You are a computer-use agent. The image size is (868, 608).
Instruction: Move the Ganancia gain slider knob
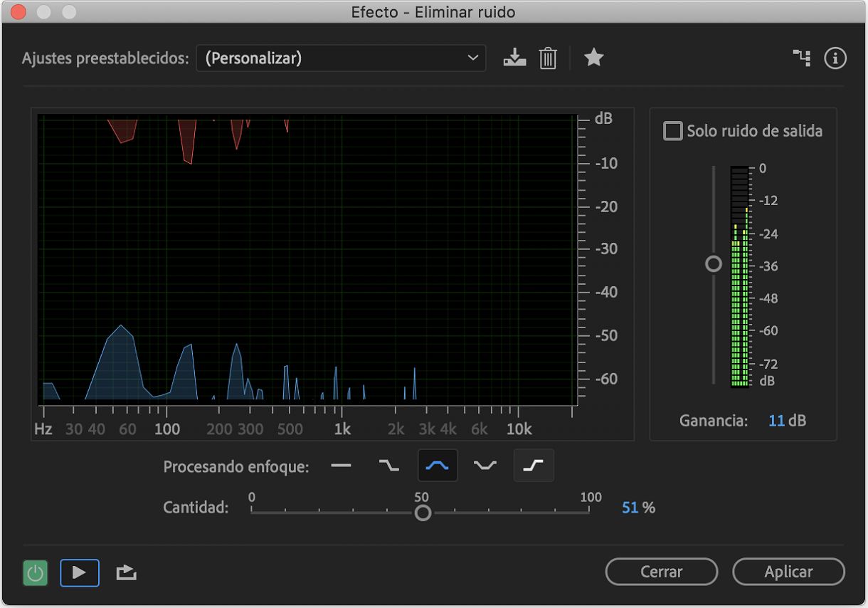point(713,263)
